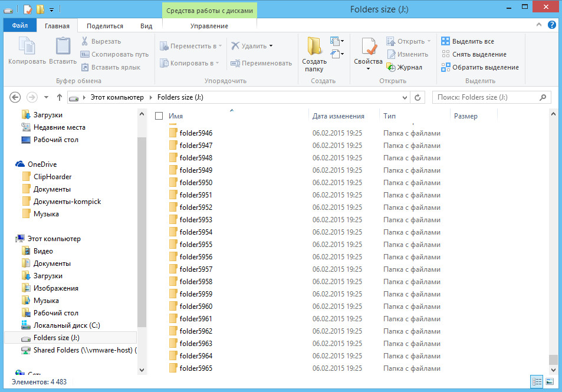Collapse the ribbon with the chevron arrow
Viewport: 562px width, 392px height.
(540, 25)
